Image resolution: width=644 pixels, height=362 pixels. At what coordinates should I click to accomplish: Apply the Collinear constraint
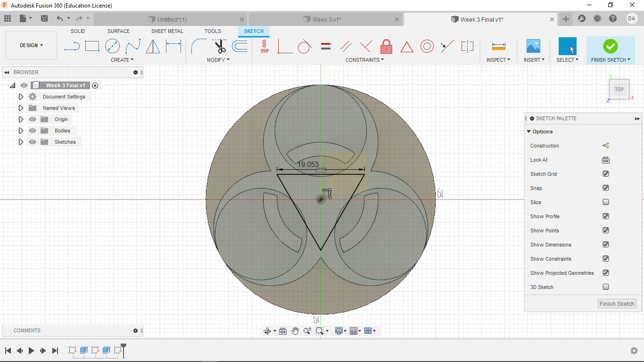[447, 46]
